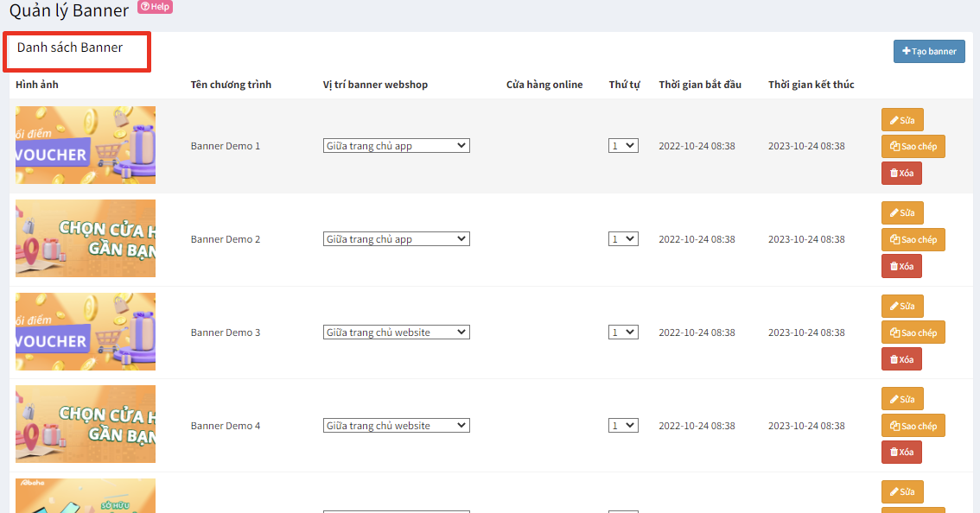The height and width of the screenshot is (513, 980).
Task: Copy Banner Demo 4 using Sao chép
Action: [x=913, y=426]
